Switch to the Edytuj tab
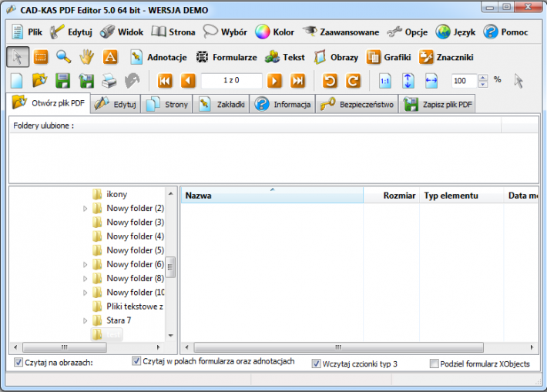Image resolution: width=547 pixels, height=392 pixels. [x=116, y=104]
